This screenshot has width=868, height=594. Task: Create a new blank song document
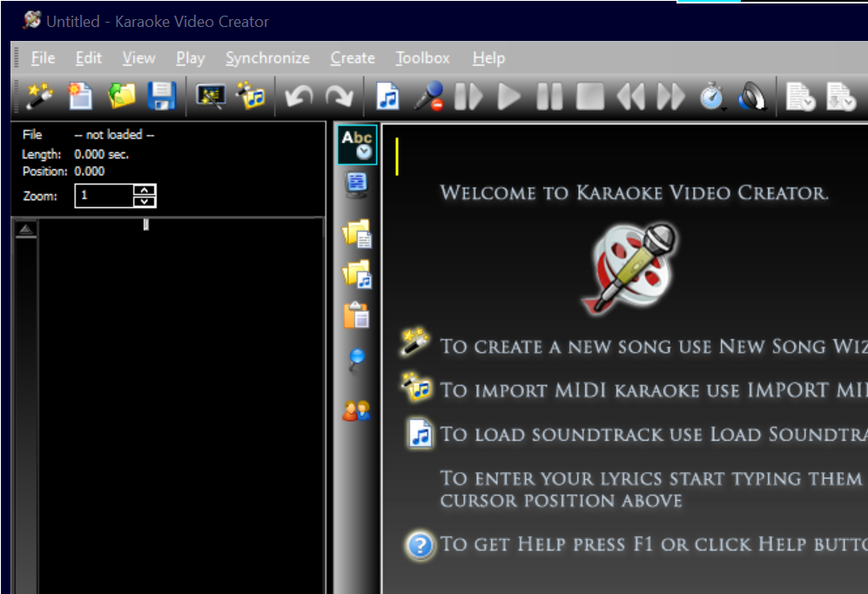[80, 96]
